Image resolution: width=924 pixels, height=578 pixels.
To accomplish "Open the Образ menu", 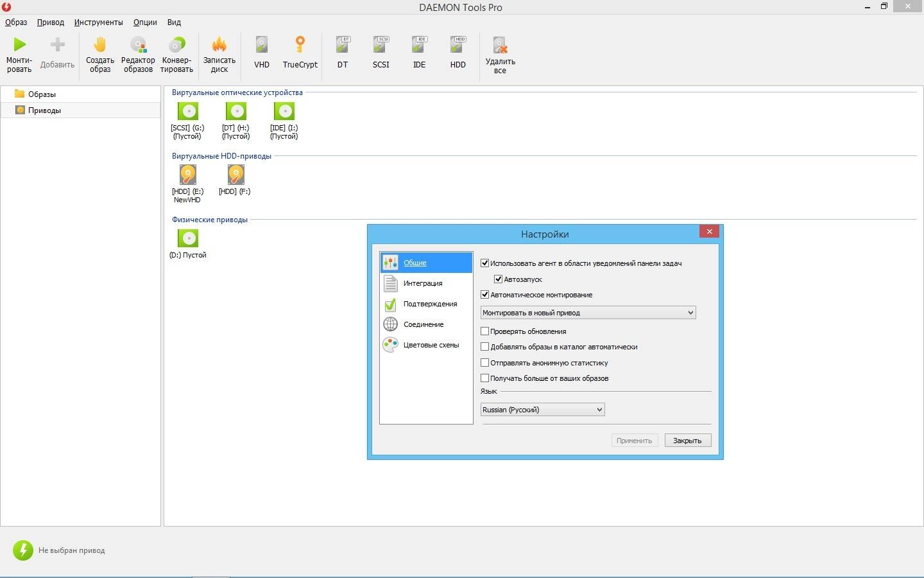I will 16,22.
